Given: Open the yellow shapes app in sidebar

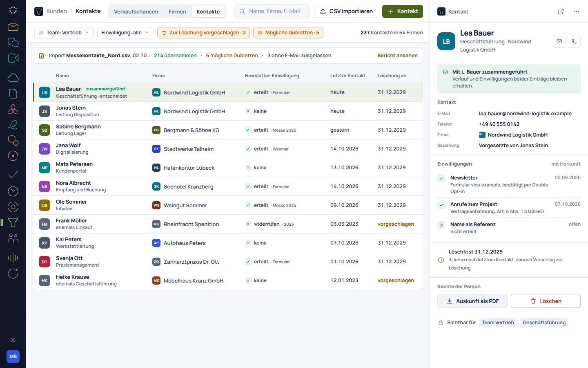Looking at the screenshot, I should [x=13, y=140].
